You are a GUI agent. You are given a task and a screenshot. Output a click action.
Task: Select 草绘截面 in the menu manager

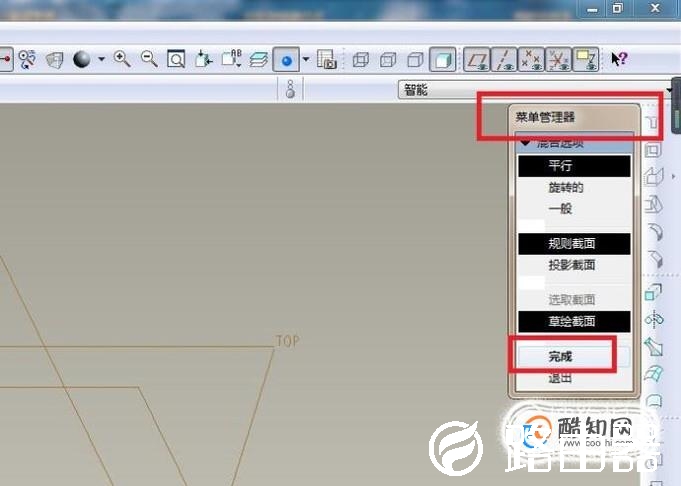click(x=574, y=321)
